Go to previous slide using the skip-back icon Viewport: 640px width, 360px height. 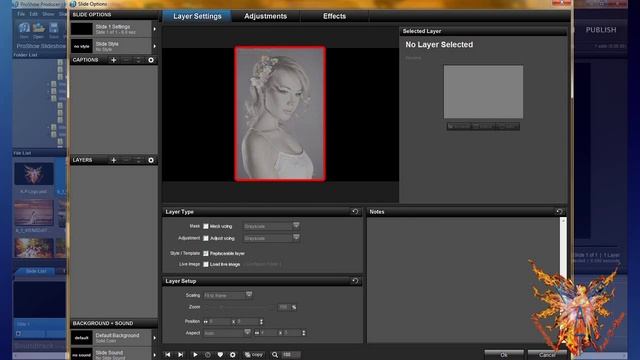click(168, 355)
